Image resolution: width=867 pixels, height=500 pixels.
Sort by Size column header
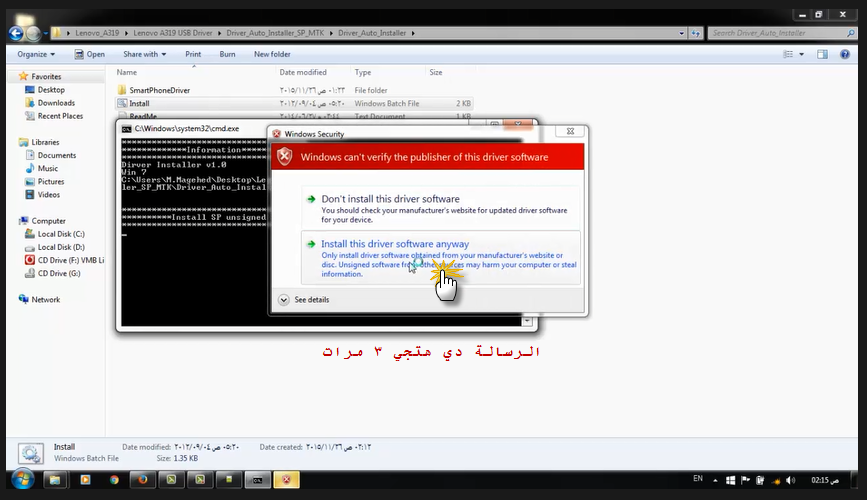pos(436,72)
